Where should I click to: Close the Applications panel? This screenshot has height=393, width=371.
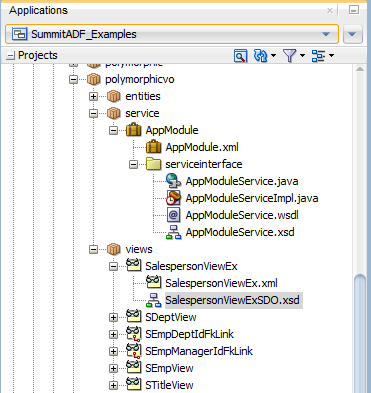(x=330, y=11)
